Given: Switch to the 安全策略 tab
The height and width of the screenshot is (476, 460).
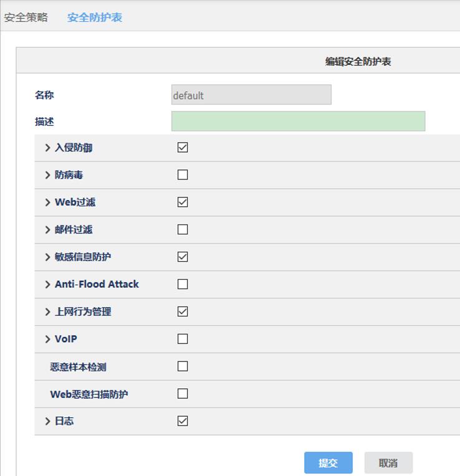Looking at the screenshot, I should tap(26, 17).
